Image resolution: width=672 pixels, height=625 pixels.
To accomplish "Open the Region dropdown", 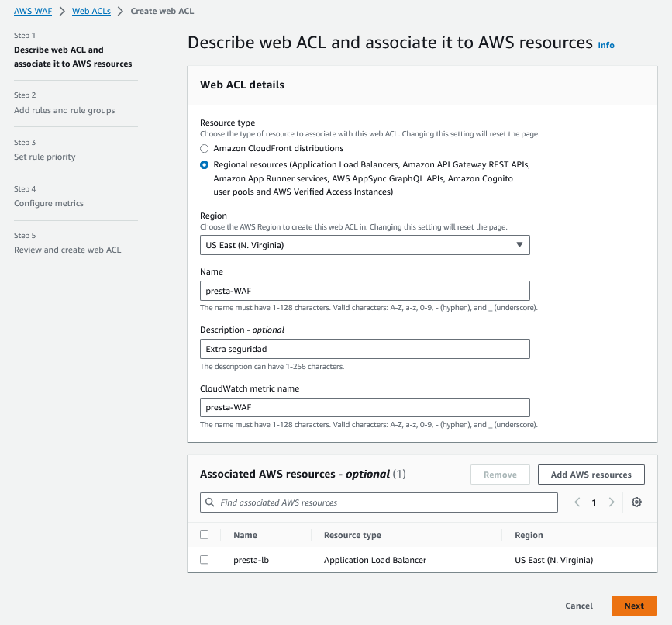I will click(x=364, y=246).
